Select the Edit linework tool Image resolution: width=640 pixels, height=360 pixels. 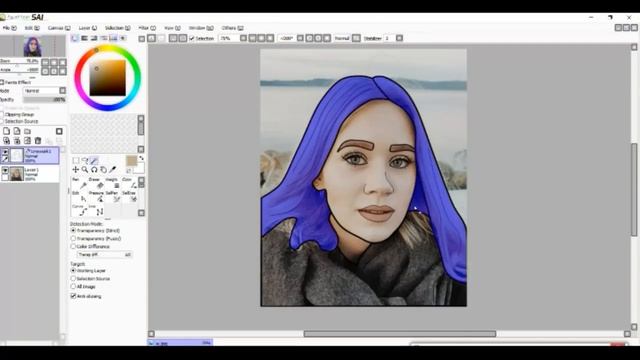80,197
